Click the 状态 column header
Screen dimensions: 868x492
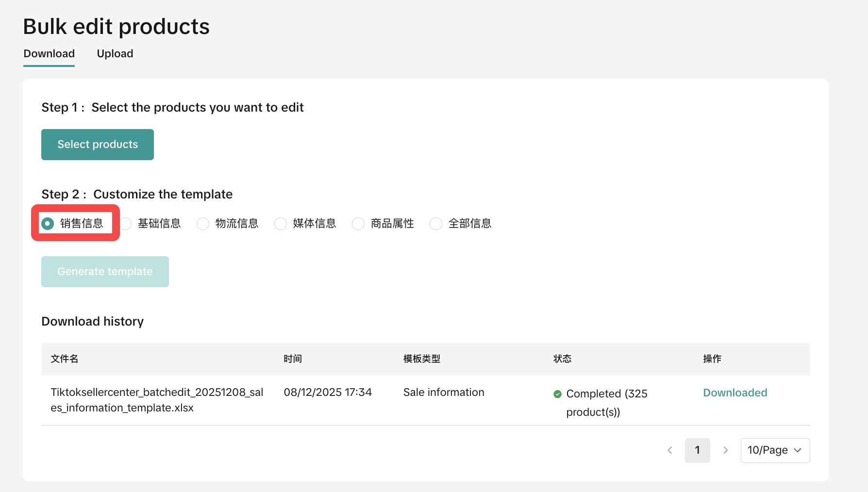coord(562,359)
